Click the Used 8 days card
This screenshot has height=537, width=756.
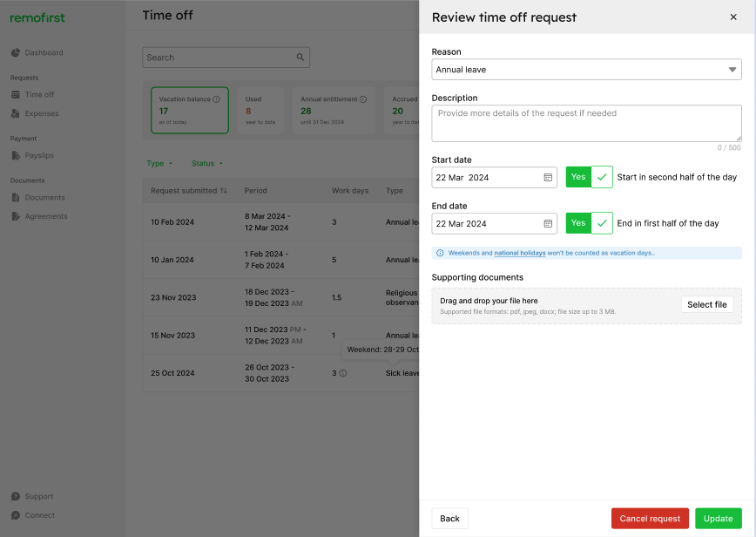[x=260, y=111]
